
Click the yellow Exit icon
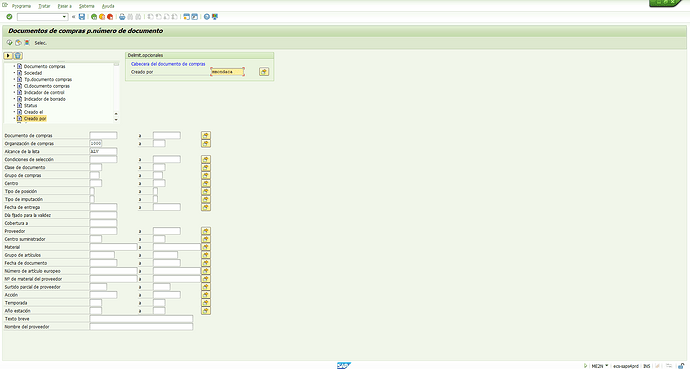(x=102, y=17)
